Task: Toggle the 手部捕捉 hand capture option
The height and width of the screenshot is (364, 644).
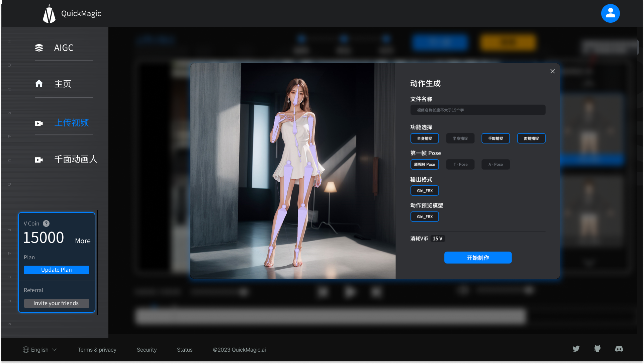Action: coord(495,139)
